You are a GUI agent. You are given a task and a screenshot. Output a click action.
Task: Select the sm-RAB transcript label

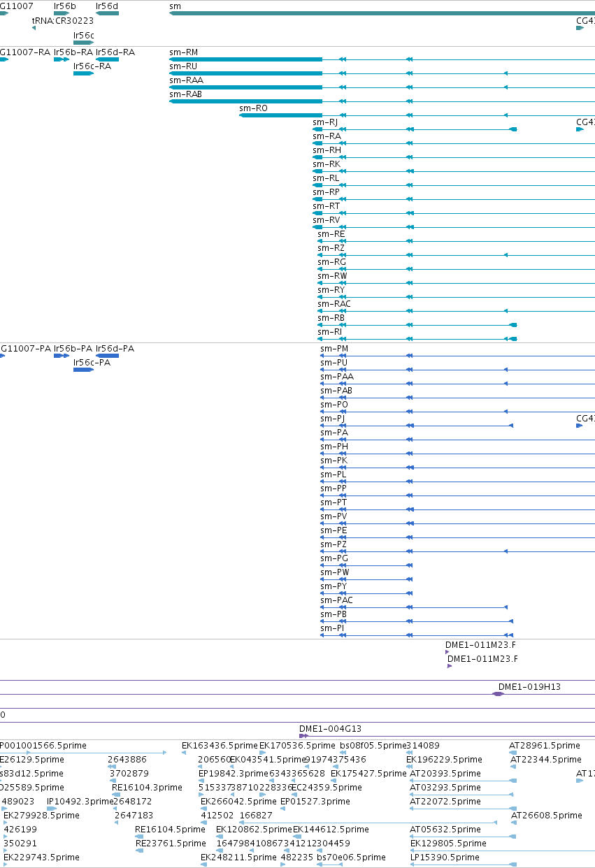(185, 94)
